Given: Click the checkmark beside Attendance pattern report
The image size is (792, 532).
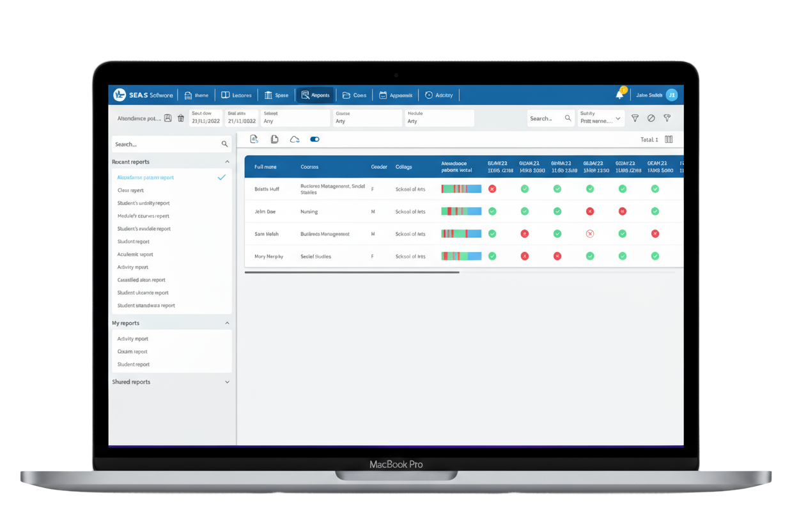Looking at the screenshot, I should pos(222,177).
